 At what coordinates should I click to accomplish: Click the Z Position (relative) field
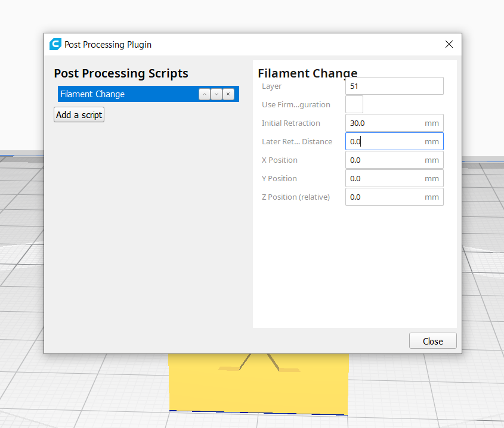coord(394,197)
